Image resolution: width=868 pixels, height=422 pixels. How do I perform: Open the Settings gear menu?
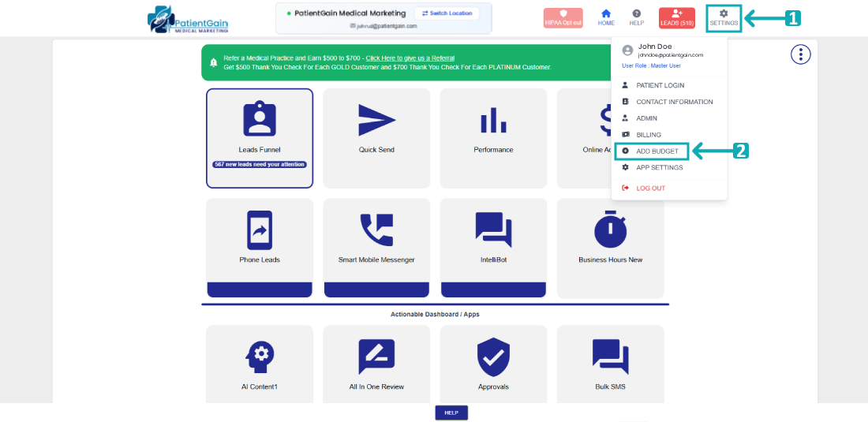[x=724, y=17]
